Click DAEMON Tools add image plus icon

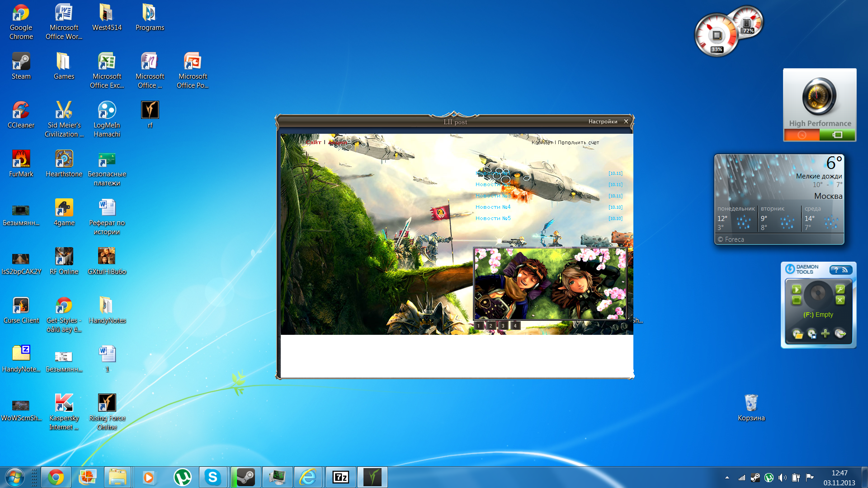[x=826, y=333]
